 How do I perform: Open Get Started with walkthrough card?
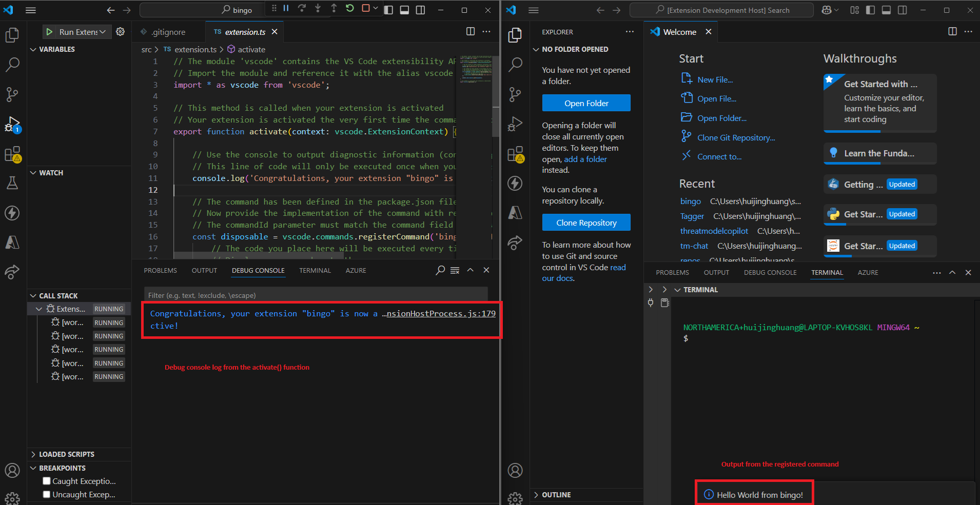(880, 103)
